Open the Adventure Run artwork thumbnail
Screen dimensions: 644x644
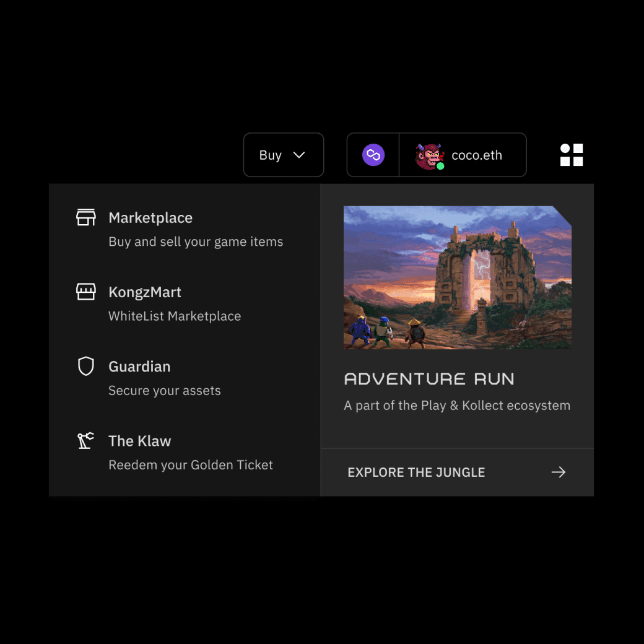457,277
